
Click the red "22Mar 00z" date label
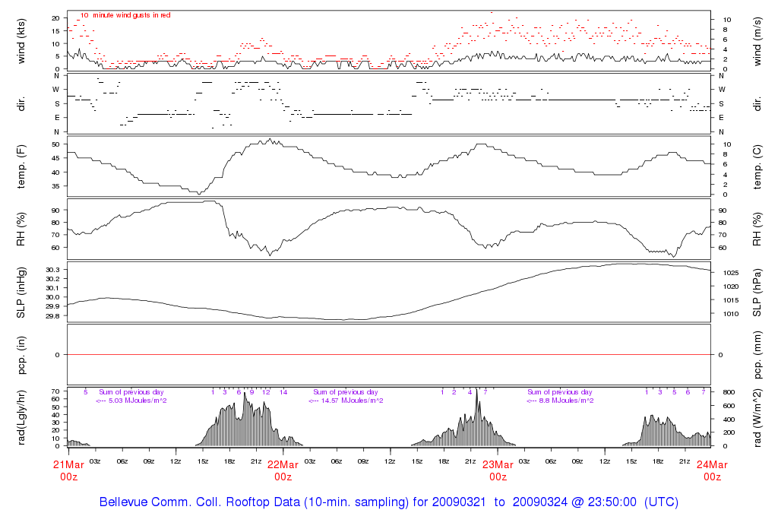pos(283,470)
